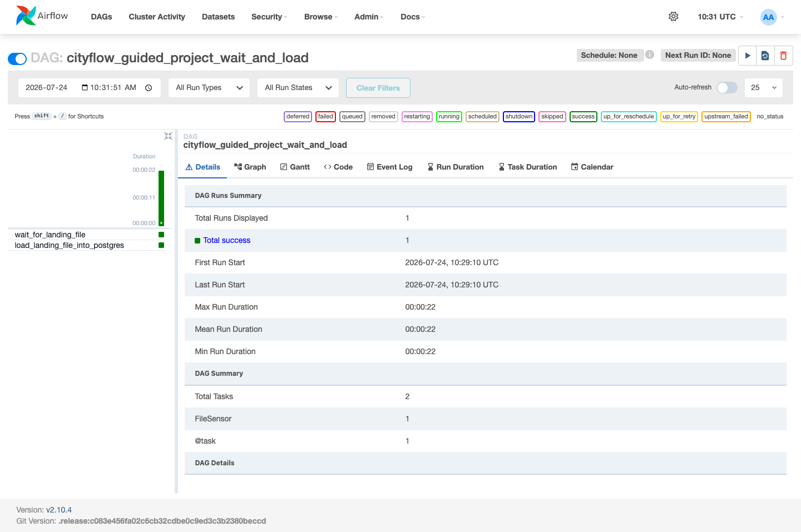Click the calendar icon in date filter
Image resolution: width=801 pixels, height=532 pixels.
tap(85, 87)
